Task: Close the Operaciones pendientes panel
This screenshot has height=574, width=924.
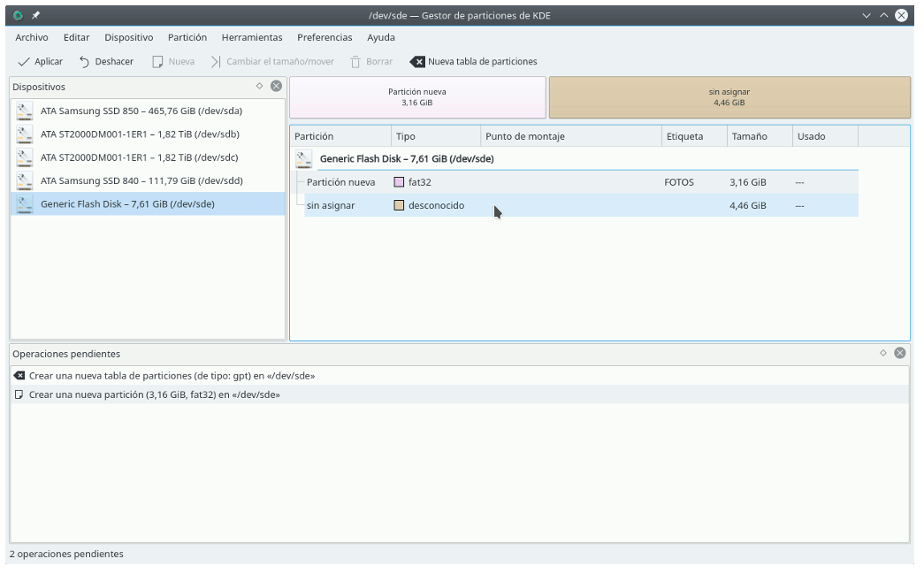Action: coord(899,353)
